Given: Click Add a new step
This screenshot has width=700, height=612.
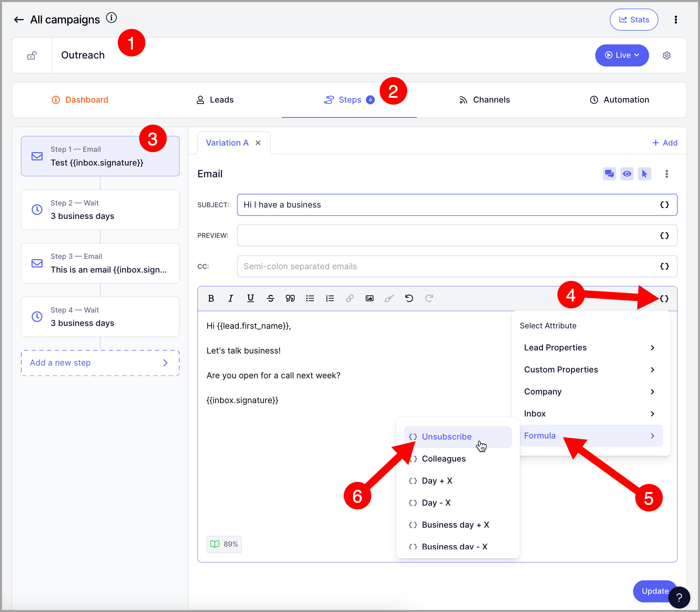Looking at the screenshot, I should (x=100, y=363).
